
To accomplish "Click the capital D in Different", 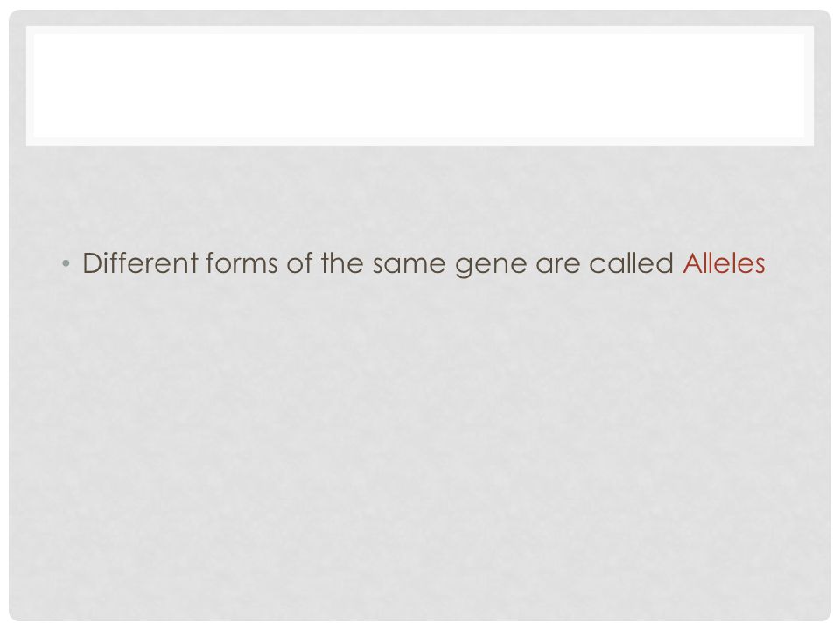I will click(x=92, y=263).
